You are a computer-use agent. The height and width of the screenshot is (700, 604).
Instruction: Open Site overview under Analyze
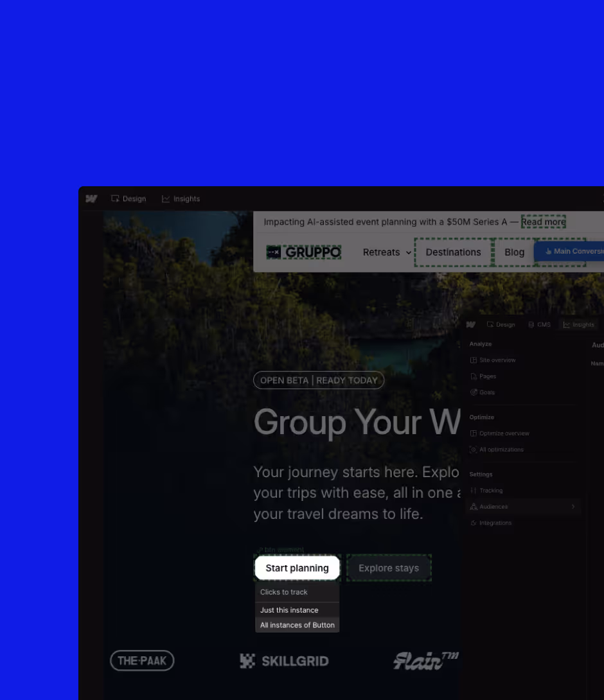[x=493, y=360]
